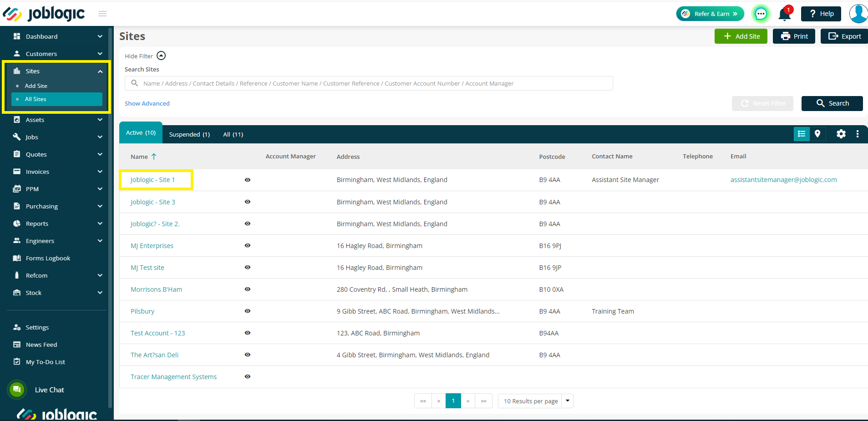Expand the Stock menu chevron
Viewport: 868px width, 421px height.
tap(100, 293)
